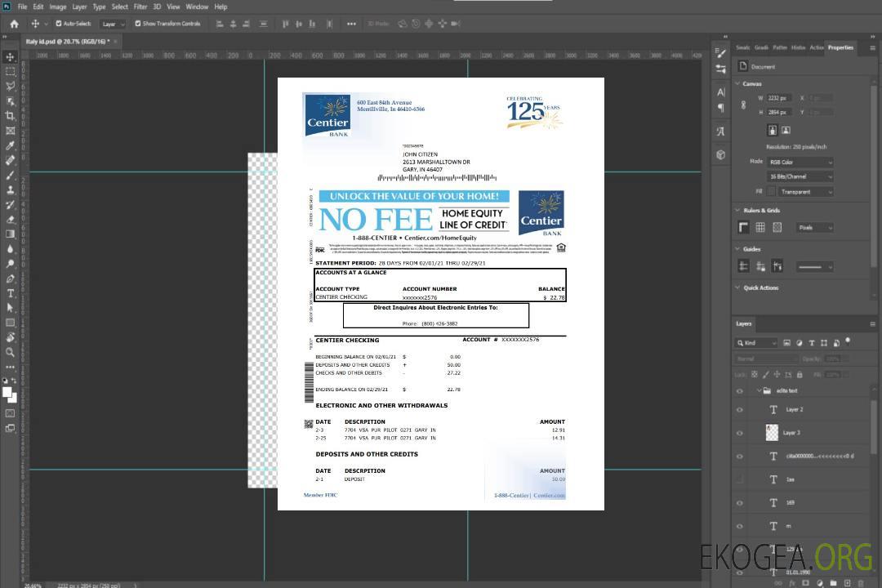Select the Dodge tool
Viewport: 882px width, 588px height.
(10, 264)
